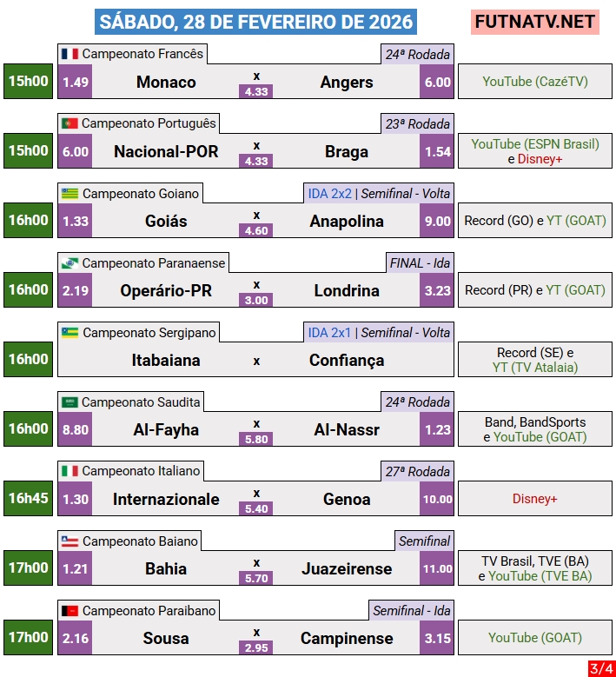Screen dimensions: 616x677
Task: Select draw odds 5.70 for Bahia match
Action: [x=256, y=578]
